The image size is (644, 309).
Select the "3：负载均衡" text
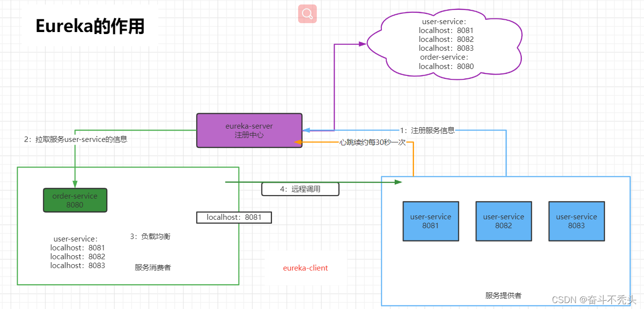[150, 237]
